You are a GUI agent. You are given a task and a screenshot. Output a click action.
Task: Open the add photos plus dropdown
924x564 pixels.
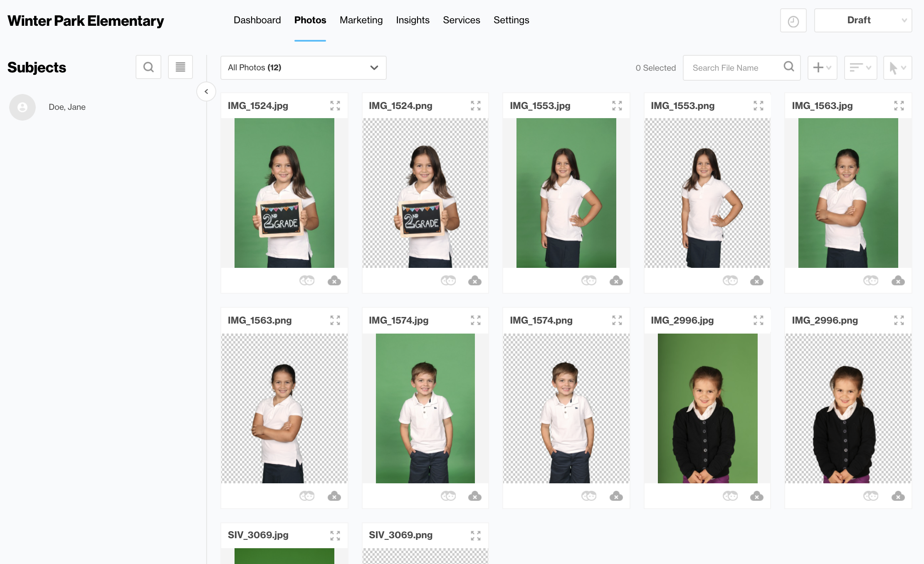click(822, 67)
